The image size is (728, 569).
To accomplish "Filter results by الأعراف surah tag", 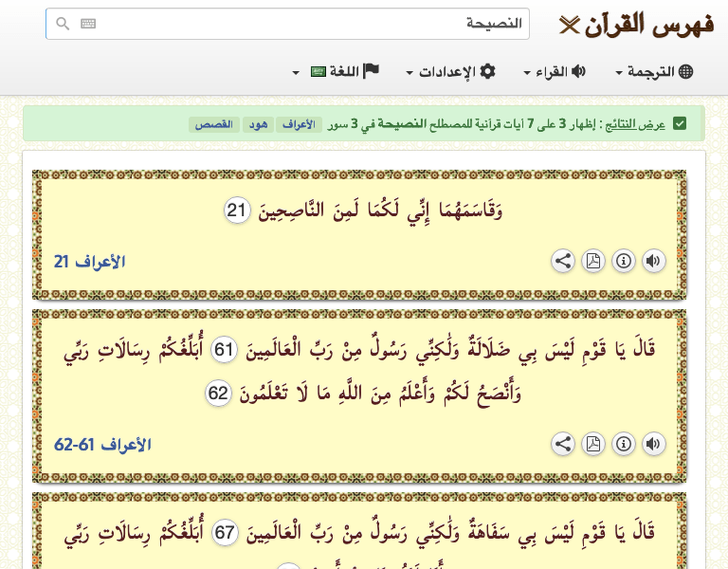I will (x=299, y=124).
